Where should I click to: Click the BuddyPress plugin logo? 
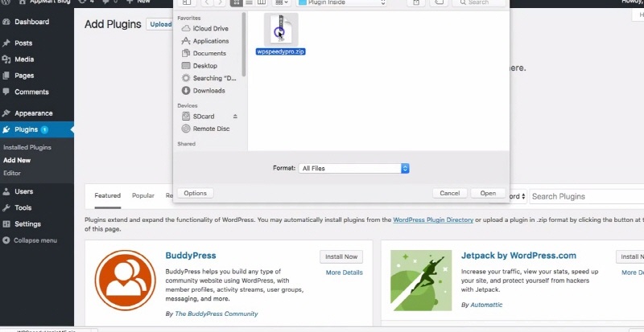[x=126, y=280]
